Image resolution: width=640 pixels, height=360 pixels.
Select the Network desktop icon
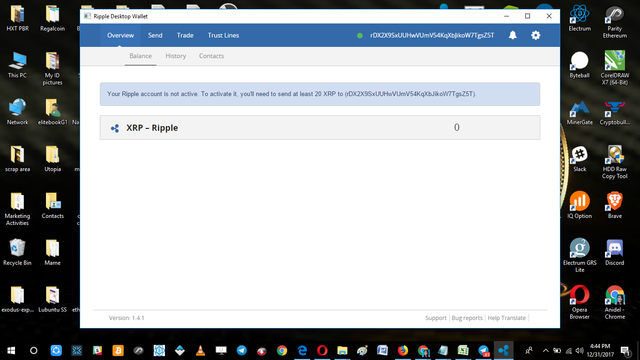pos(18,112)
